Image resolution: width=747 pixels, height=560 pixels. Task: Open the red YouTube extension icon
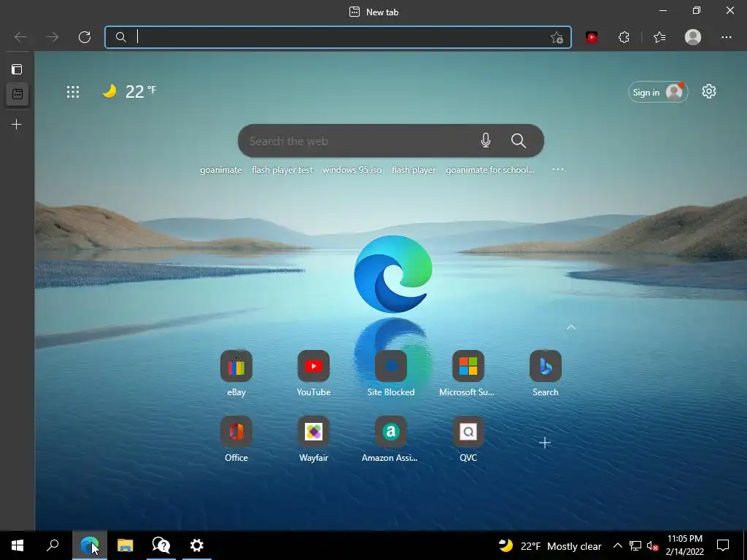point(592,37)
